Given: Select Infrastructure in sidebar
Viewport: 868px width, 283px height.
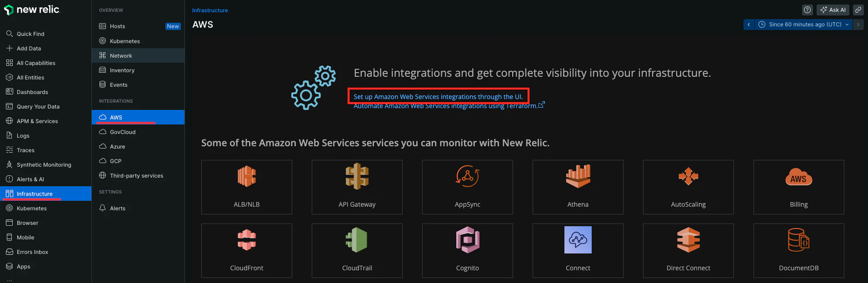Looking at the screenshot, I should click(45, 194).
